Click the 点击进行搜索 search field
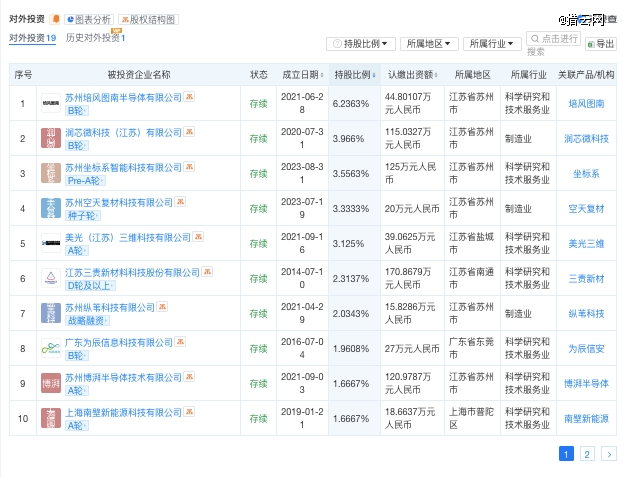623x477 pixels. tap(553, 39)
